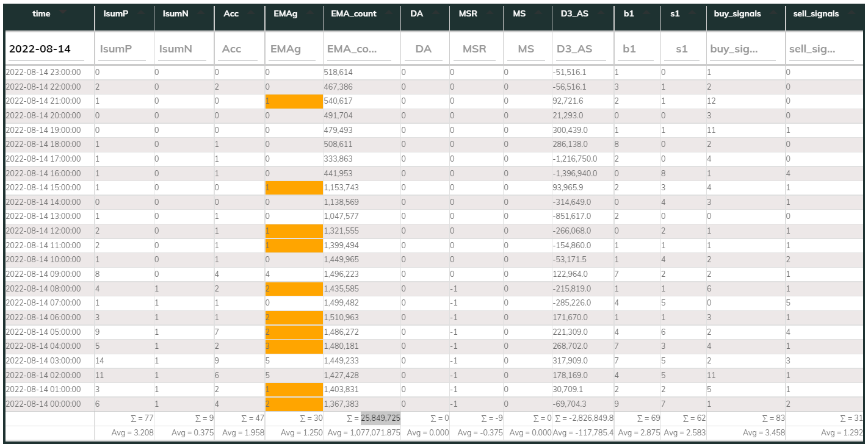
Task: Focus the buy_signals filter field
Action: [x=744, y=49]
